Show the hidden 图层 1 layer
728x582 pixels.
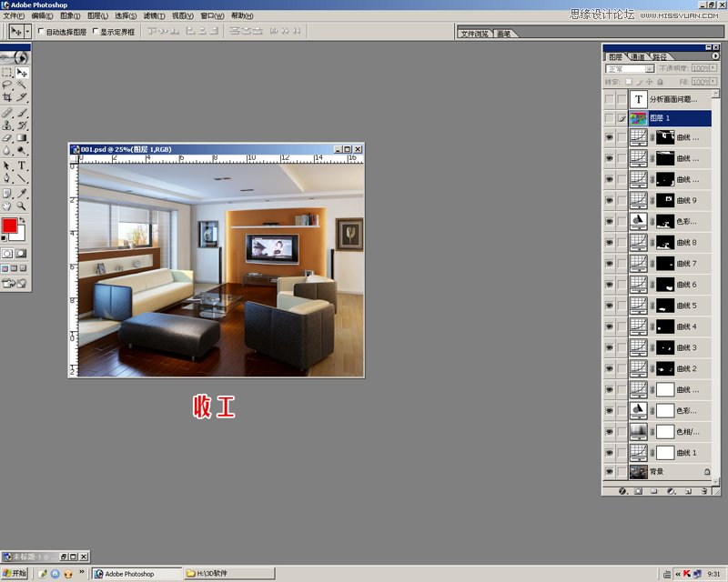pos(609,118)
